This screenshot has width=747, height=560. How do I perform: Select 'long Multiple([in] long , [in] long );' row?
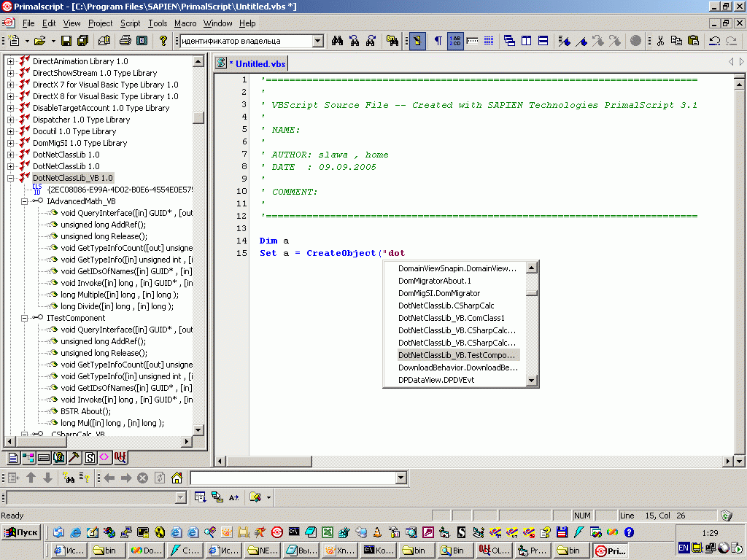120,295
